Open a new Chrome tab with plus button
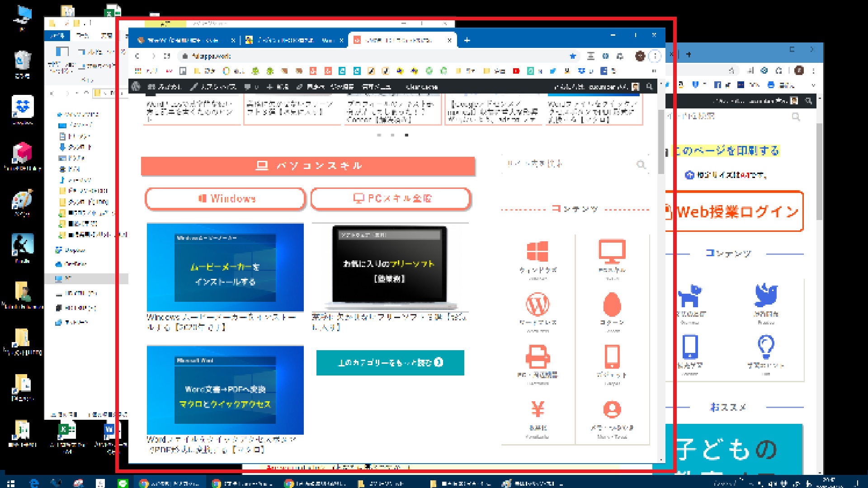Screen dimensions: 868x488 point(467,40)
